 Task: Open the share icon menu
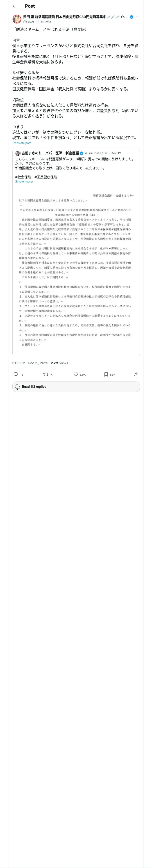click(x=136, y=374)
